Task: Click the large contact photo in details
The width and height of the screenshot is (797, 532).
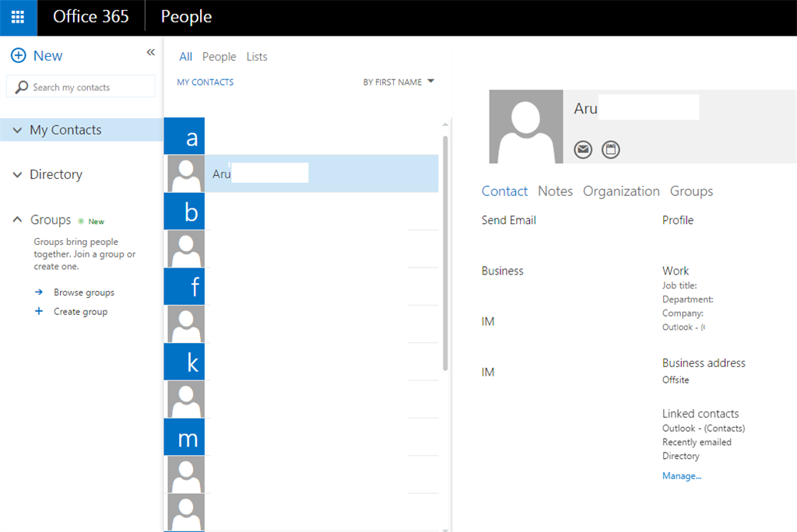Action: pos(525,126)
